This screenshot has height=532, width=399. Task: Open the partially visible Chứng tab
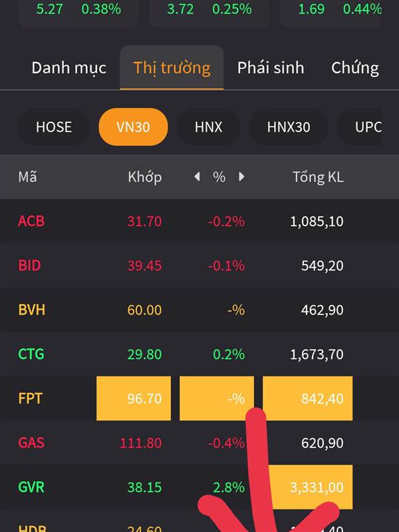coord(355,68)
